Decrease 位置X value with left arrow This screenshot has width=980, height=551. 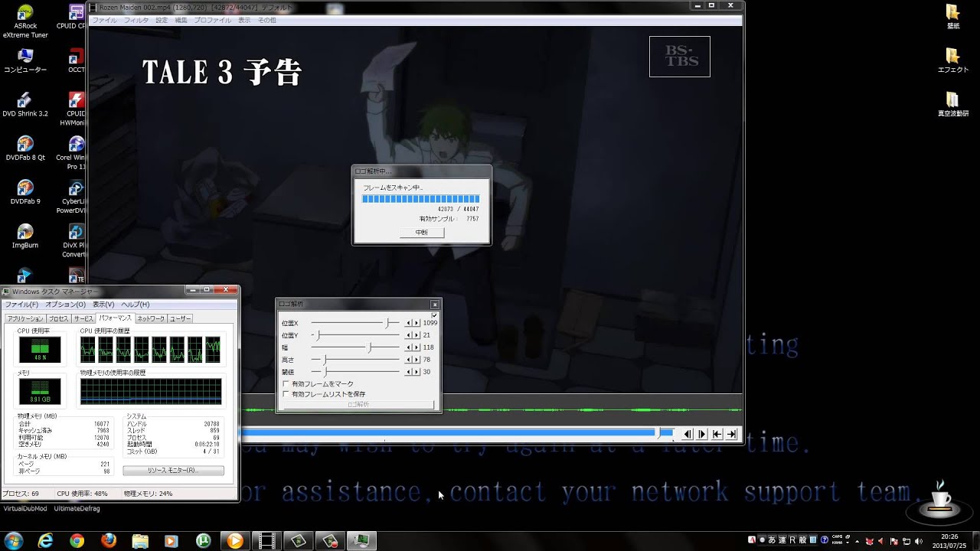408,323
